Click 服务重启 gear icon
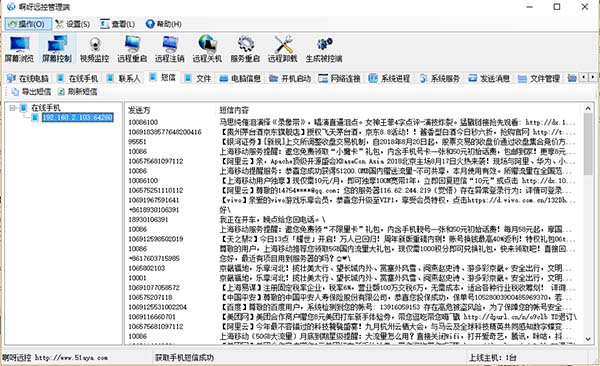This screenshot has height=366, width=600. pos(245,49)
